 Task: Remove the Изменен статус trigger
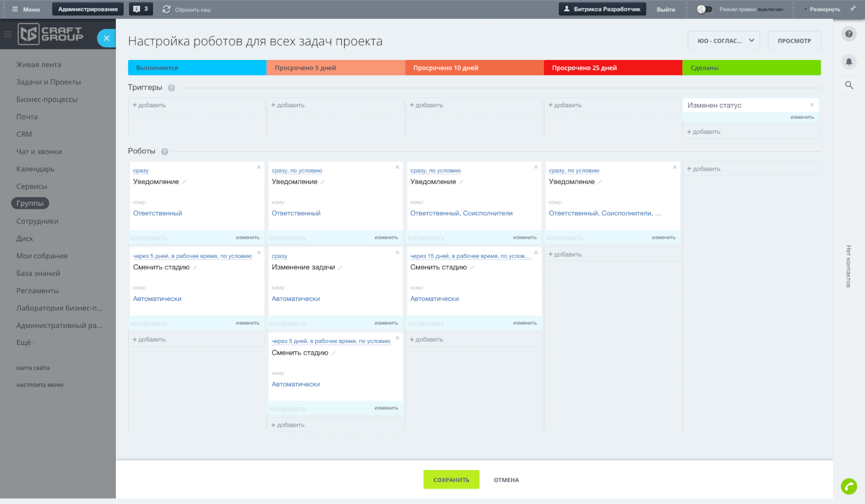[x=812, y=104]
